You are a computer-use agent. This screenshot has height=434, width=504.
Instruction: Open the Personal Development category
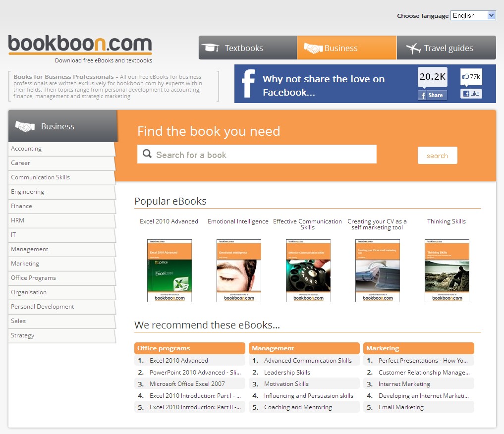coord(61,307)
